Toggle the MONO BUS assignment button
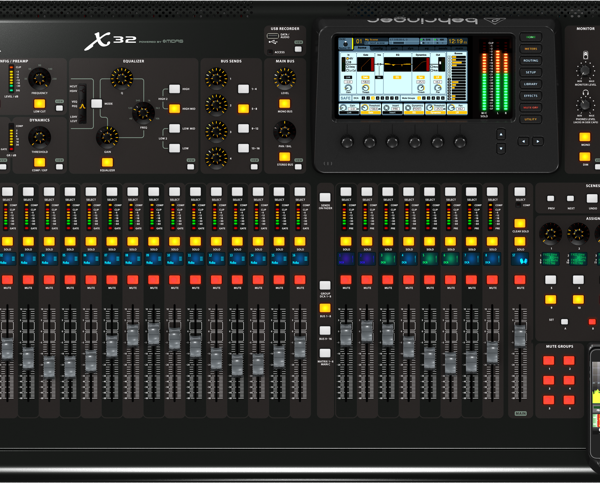 coord(284,104)
